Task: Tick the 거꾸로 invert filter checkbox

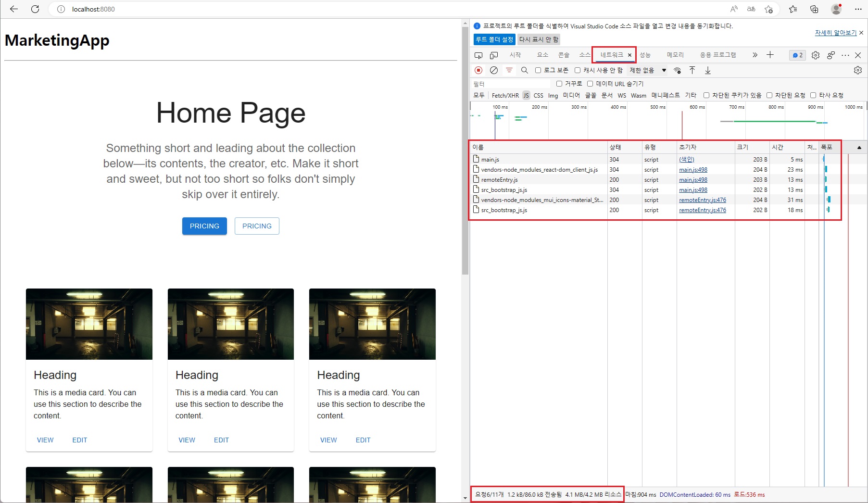Action: pos(559,84)
